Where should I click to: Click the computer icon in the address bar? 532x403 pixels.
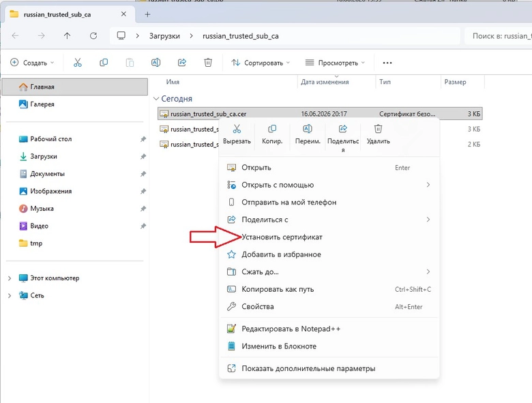pyautogui.click(x=121, y=35)
